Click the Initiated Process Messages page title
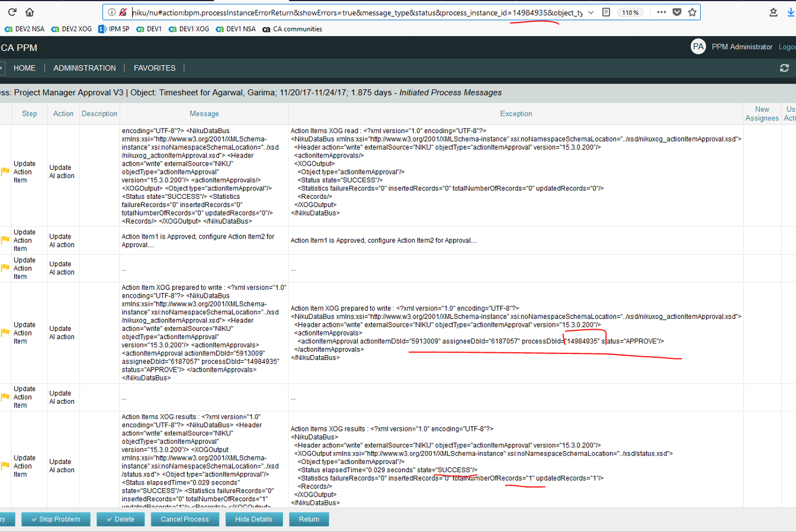 [x=451, y=92]
